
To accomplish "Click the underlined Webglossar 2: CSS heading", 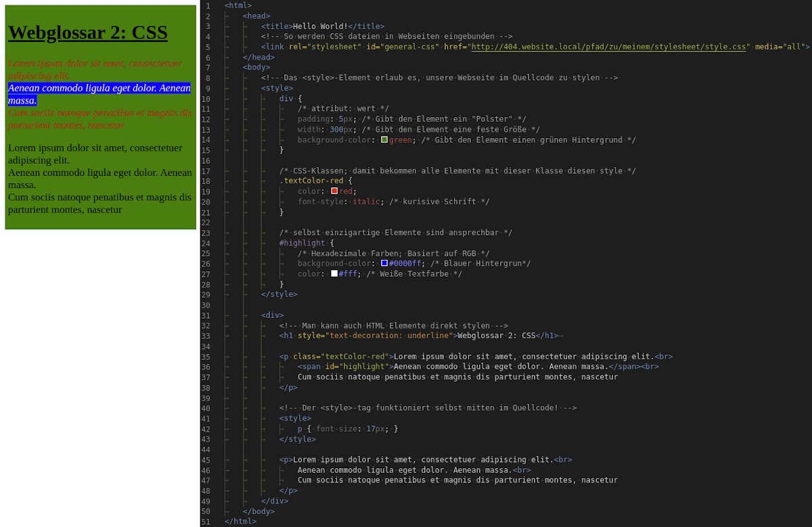I will pyautogui.click(x=88, y=32).
